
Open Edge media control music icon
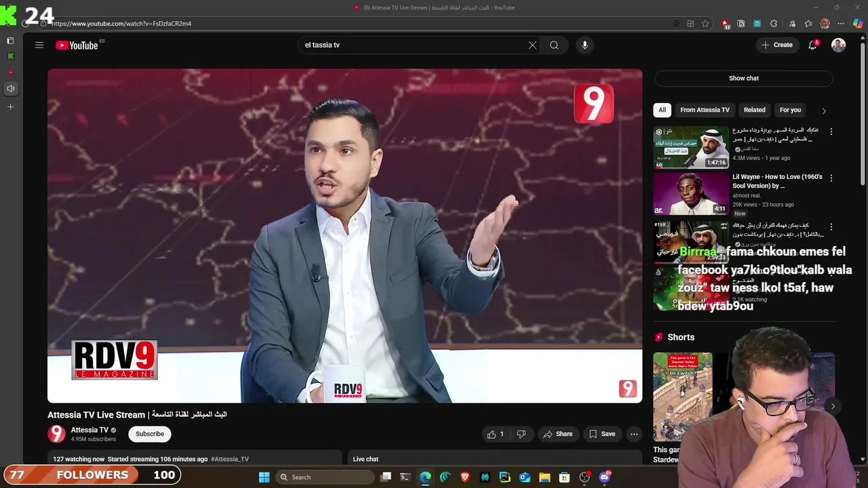click(791, 24)
